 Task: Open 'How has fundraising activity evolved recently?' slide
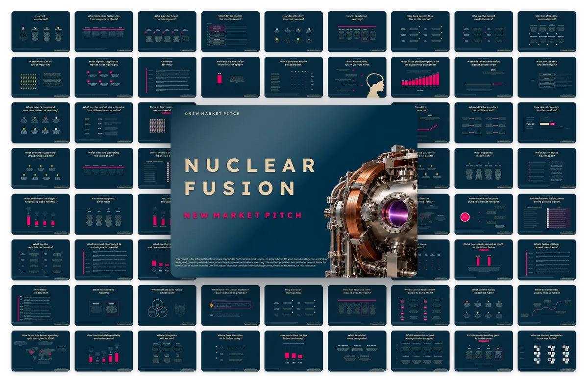(x=104, y=351)
